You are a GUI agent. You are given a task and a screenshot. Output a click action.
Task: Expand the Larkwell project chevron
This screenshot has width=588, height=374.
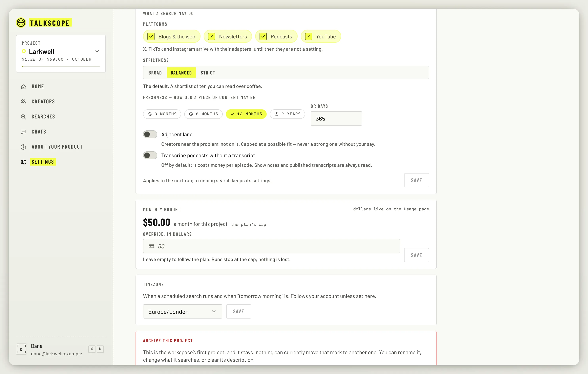[x=97, y=51]
